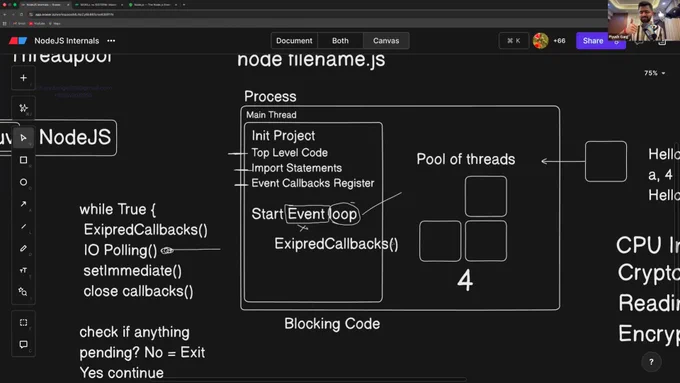The height and width of the screenshot is (383, 680).
Task: Select the freehand pencil tool
Action: [x=23, y=248]
